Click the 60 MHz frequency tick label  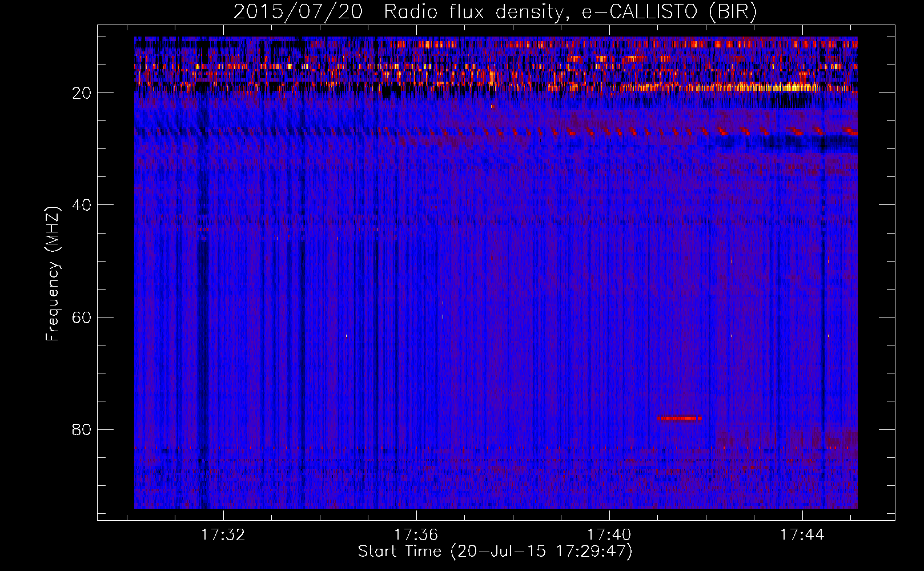[x=82, y=317]
